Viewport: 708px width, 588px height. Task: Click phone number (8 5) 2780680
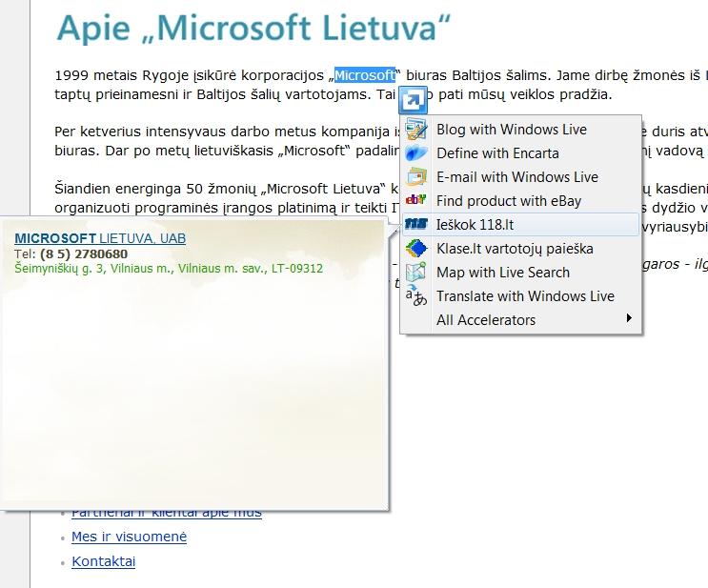pyautogui.click(x=84, y=253)
